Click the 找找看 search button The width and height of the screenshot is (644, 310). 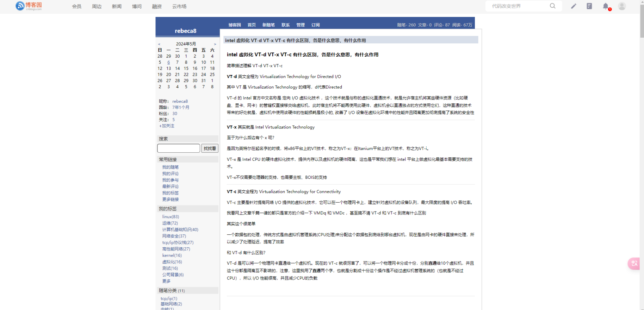(x=210, y=148)
